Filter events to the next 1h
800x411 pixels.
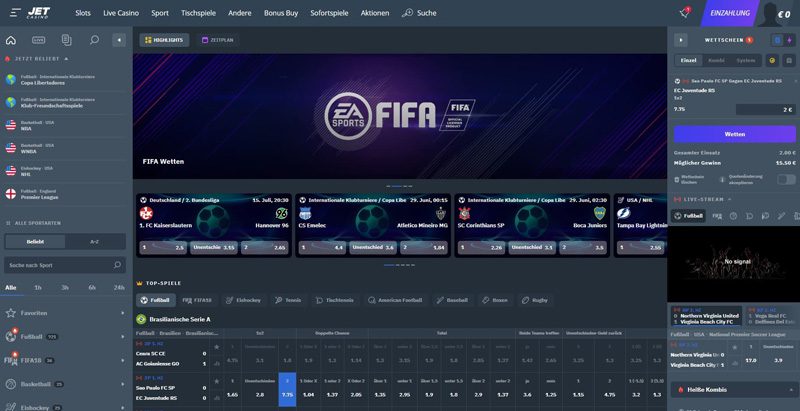click(x=38, y=288)
